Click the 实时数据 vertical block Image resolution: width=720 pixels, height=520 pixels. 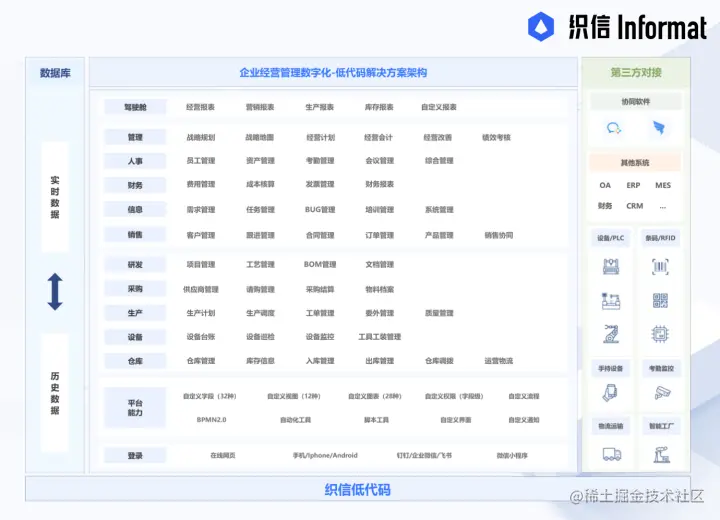coord(55,197)
